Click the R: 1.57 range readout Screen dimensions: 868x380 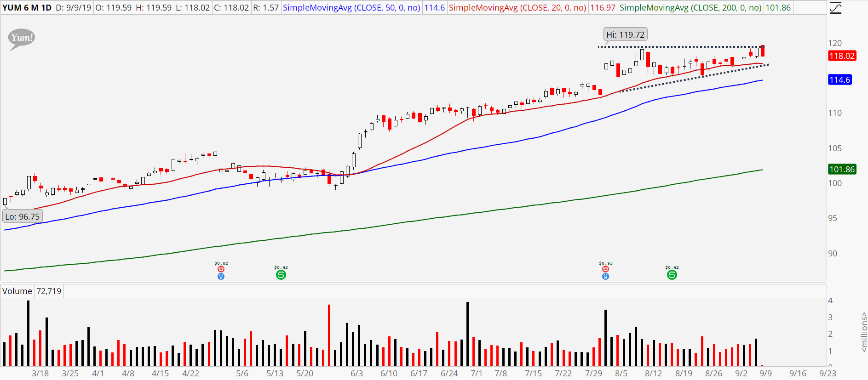coord(266,8)
